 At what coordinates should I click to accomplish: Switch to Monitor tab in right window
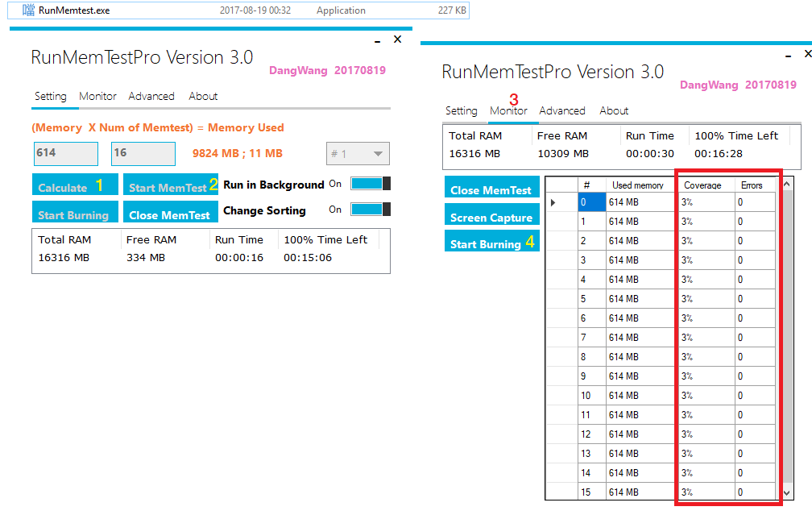pyautogui.click(x=508, y=111)
